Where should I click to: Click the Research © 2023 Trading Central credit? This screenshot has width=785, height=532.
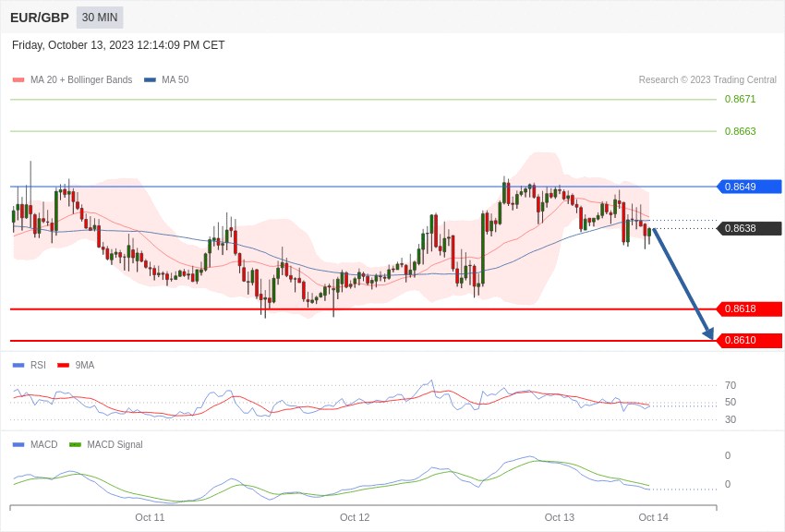click(x=707, y=79)
